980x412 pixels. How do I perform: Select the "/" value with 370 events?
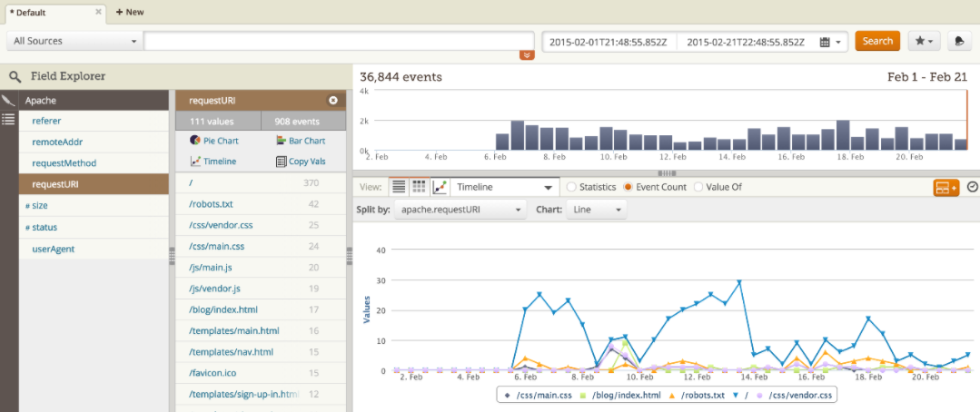tap(260, 183)
